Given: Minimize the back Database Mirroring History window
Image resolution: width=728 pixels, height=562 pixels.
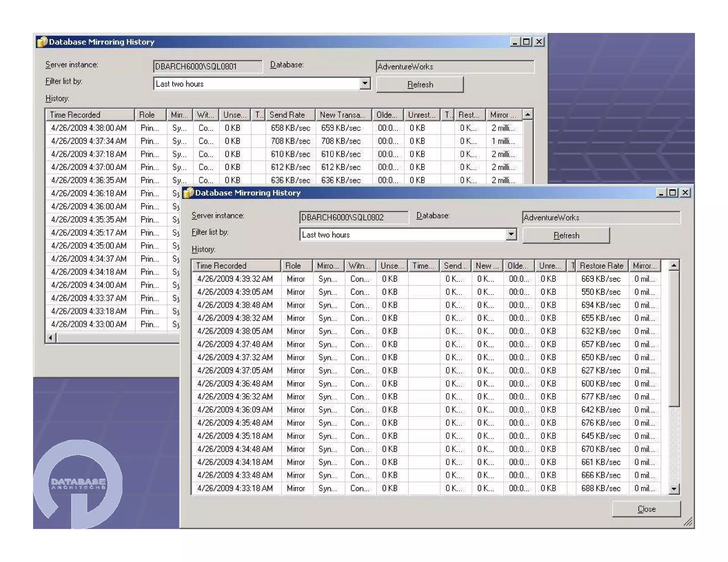Looking at the screenshot, I should (x=515, y=42).
